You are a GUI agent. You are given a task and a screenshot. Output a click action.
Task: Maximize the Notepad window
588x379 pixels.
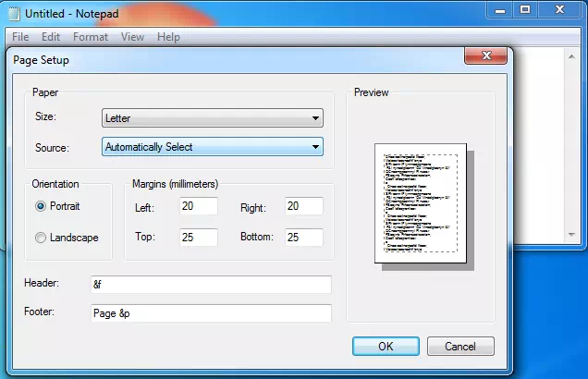[x=525, y=10]
